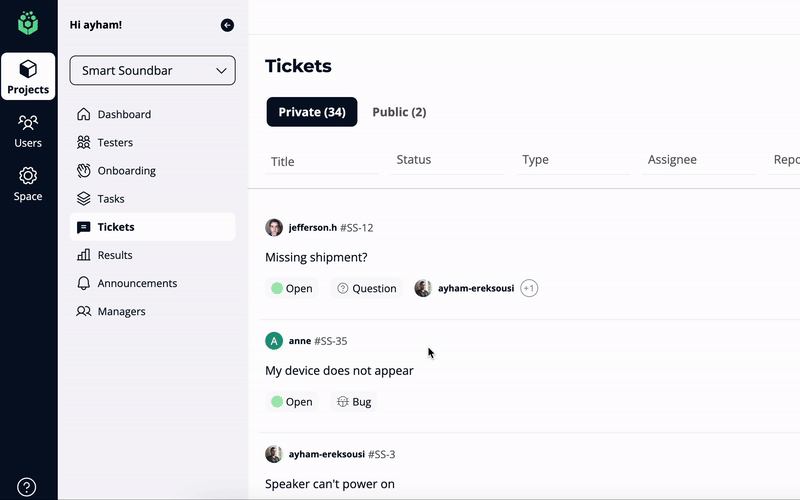Collapse sidebar with the back arrow button
This screenshot has width=800, height=500.
point(227,25)
